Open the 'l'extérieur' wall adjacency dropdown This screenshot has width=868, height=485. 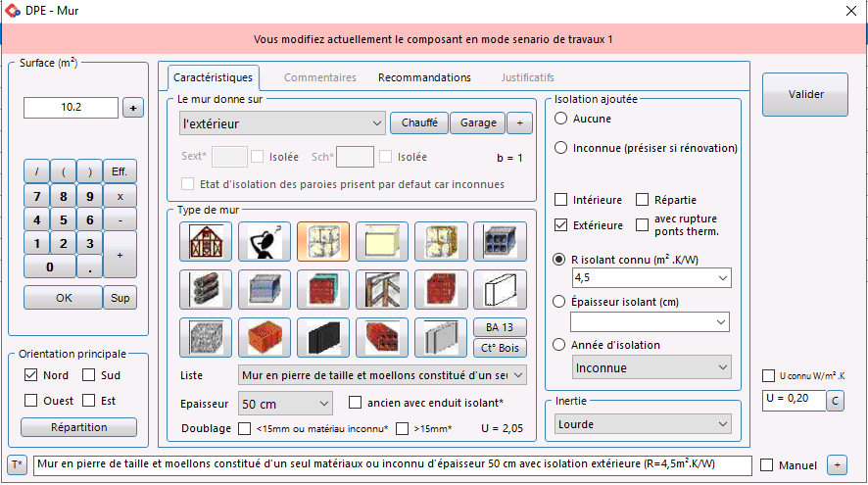click(281, 124)
